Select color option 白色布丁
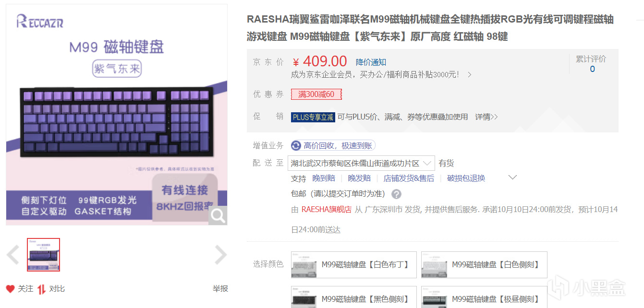Viewport: 644px width, 308px height. pos(354,265)
